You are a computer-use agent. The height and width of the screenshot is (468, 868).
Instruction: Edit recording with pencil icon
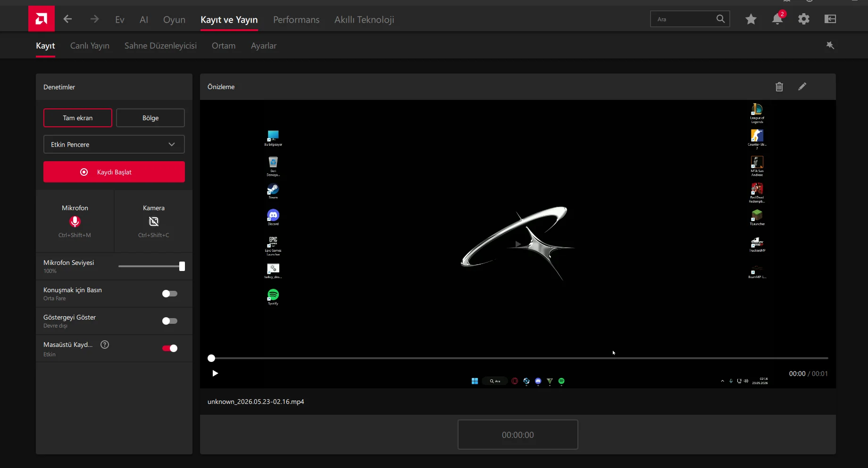click(802, 87)
